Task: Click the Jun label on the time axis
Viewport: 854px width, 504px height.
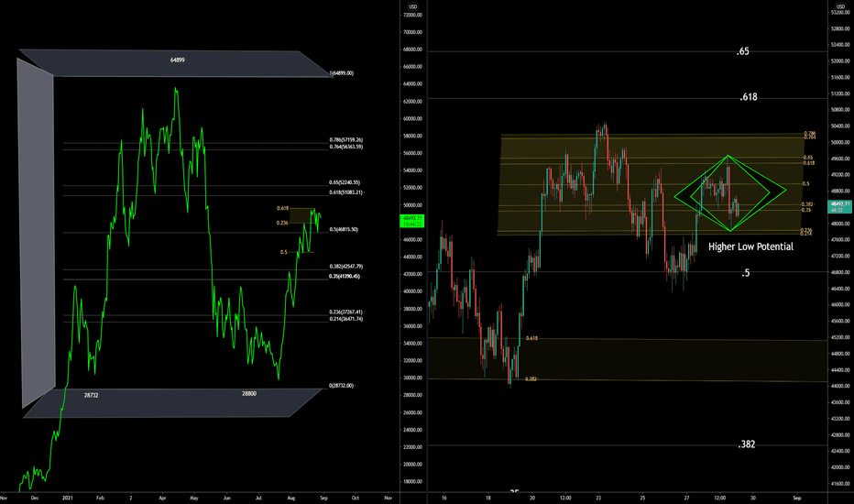Action: [227, 498]
